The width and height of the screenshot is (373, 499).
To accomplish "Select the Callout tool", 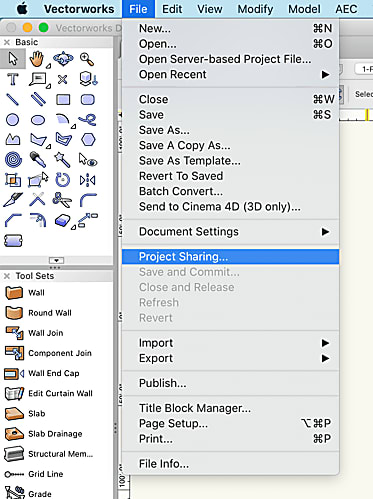I will [x=38, y=80].
